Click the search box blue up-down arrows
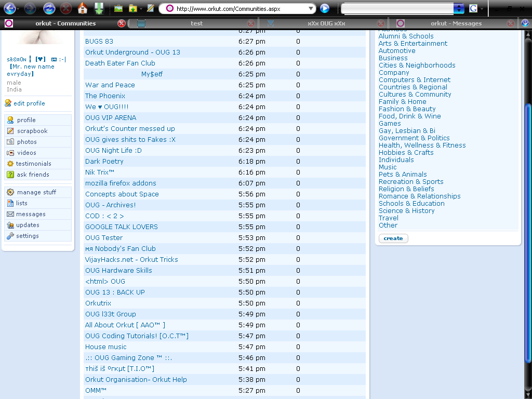Viewport: 532px width, 399px height. [459, 8]
